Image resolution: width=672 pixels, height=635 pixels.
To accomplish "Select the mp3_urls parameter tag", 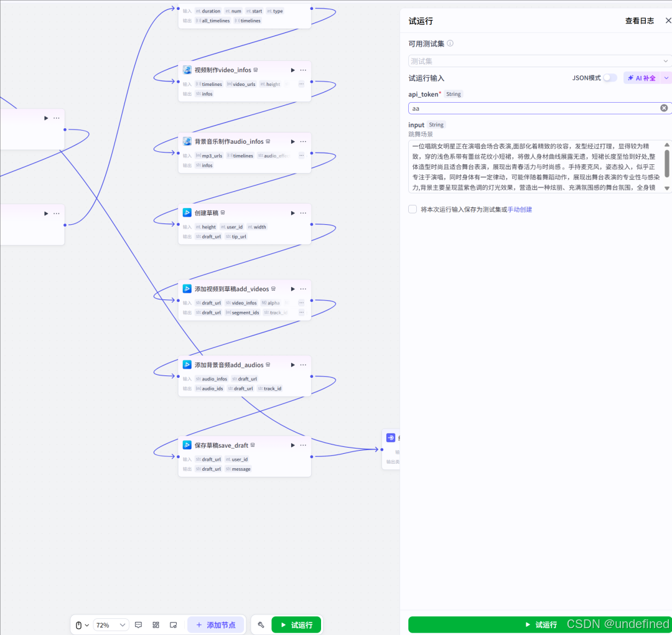I will (209, 156).
